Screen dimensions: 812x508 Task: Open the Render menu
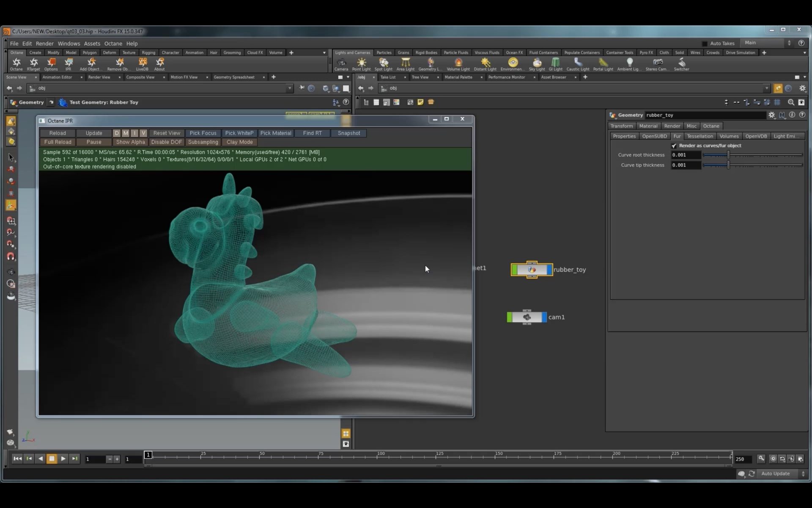tap(44, 44)
